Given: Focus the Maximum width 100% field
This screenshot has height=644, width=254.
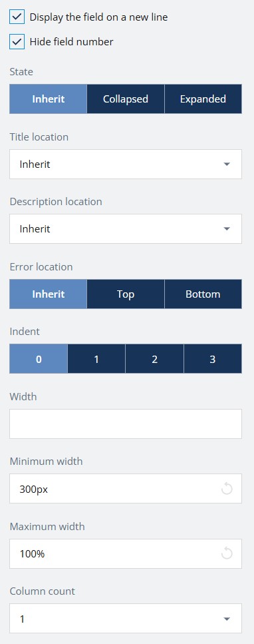Looking at the screenshot, I should pos(126,553).
